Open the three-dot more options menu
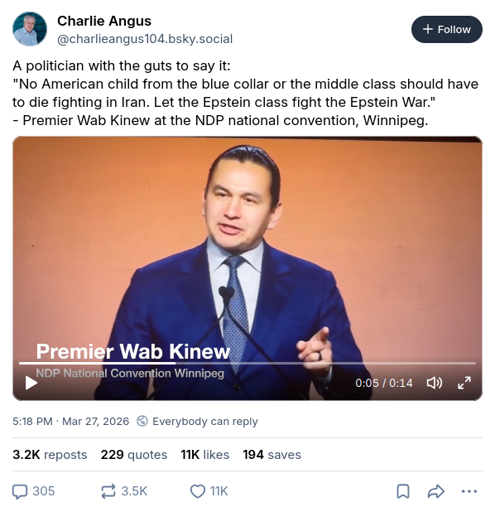Screen dimensions: 495x512 pyautogui.click(x=469, y=491)
